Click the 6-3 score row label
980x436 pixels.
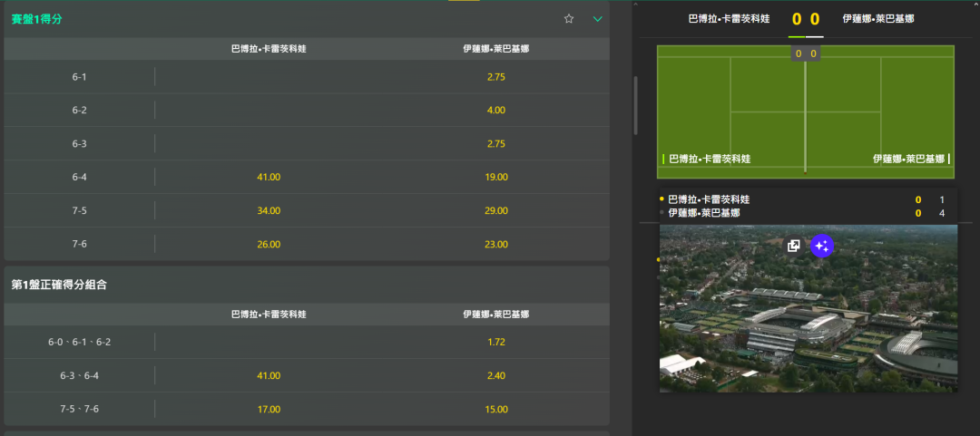tap(79, 143)
